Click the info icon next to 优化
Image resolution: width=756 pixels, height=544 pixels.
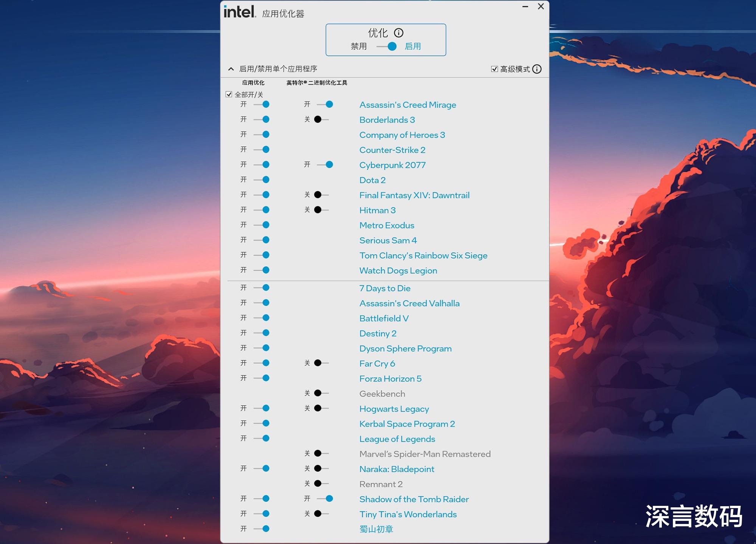[x=398, y=33]
